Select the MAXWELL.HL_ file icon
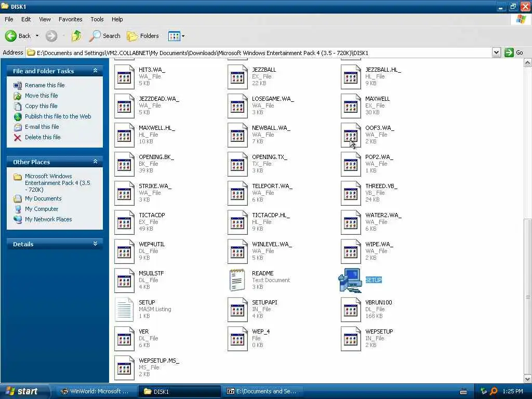Viewport: 532px width, 399px height. point(124,136)
